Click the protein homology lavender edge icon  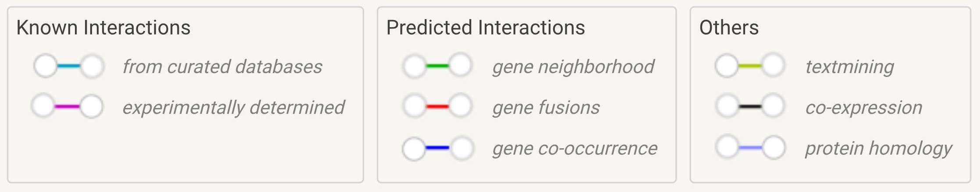[750, 147]
